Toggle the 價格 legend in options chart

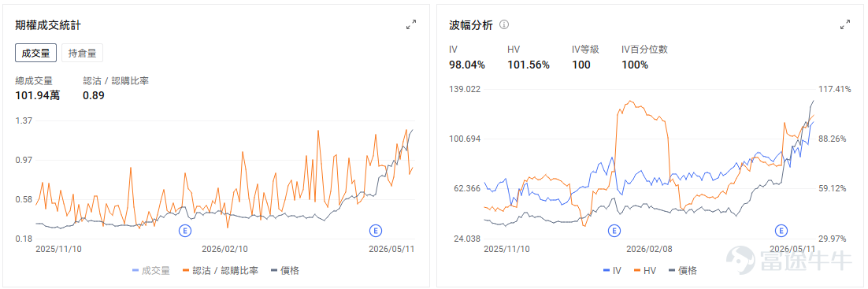285,271
